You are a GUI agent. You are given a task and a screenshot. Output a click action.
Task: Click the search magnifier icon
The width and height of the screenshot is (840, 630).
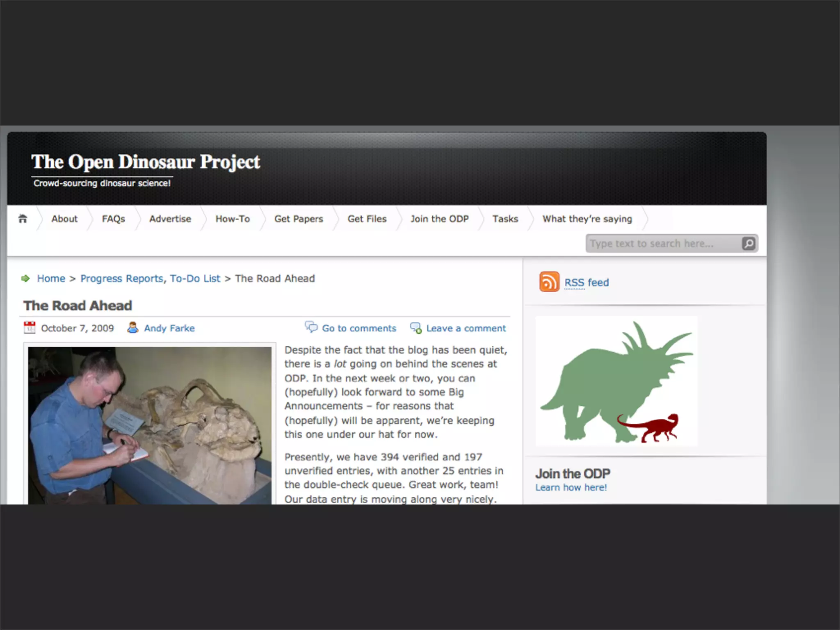(x=749, y=244)
